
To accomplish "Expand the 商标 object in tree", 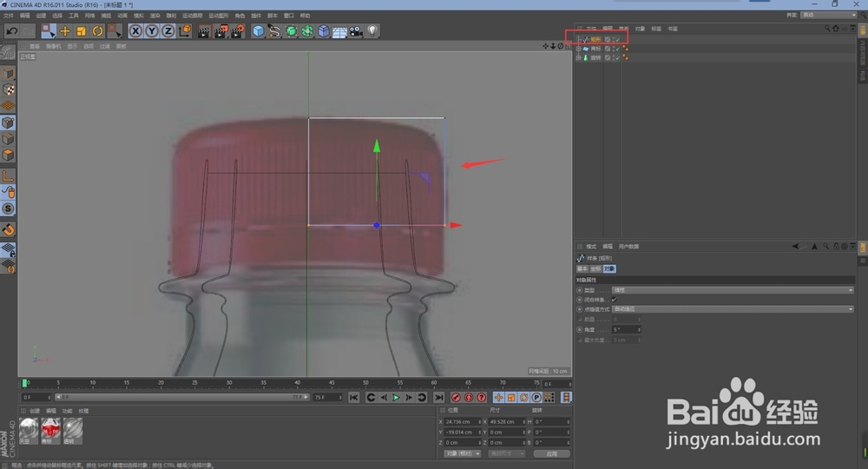I will 578,49.
